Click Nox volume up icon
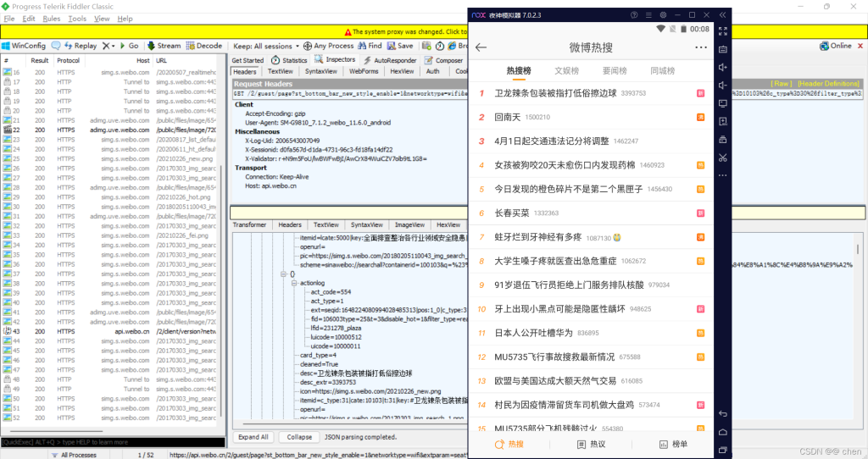 click(x=722, y=67)
